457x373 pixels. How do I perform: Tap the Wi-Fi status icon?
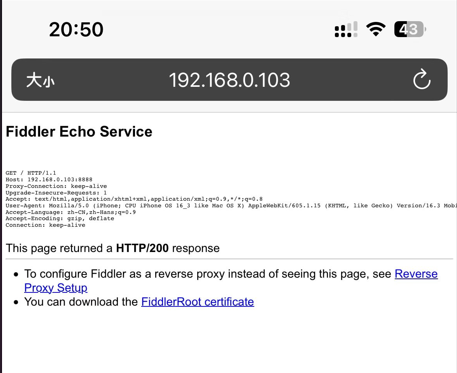[x=376, y=29]
